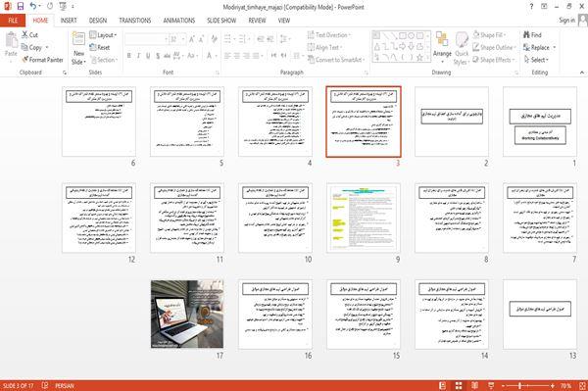588x391 pixels.
Task: Click Convert to SmartArt
Action: [x=336, y=60]
